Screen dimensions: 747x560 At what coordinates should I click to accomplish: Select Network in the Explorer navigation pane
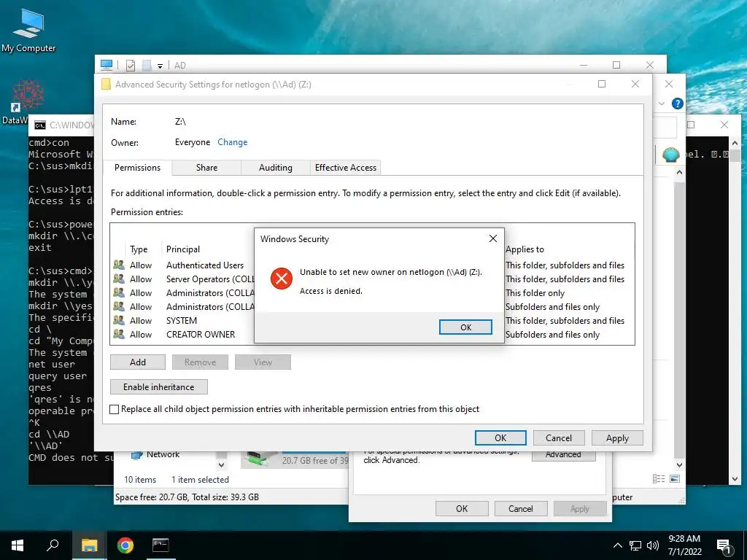(163, 454)
